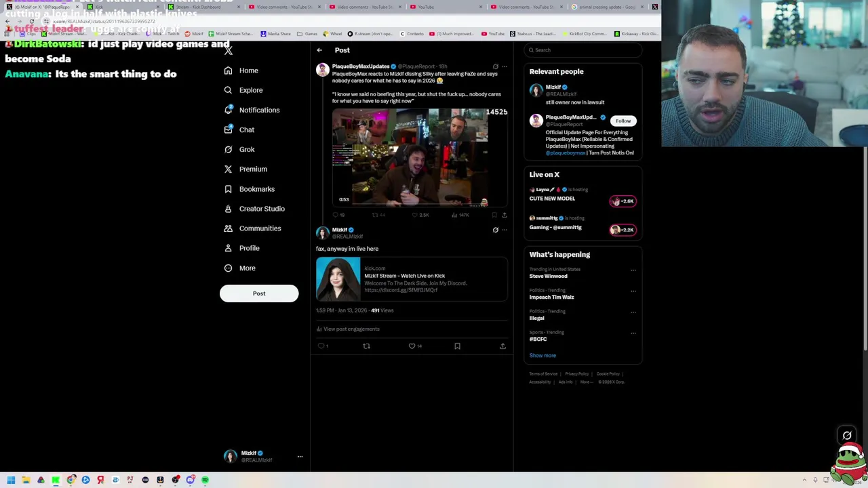Screen dimensions: 868x488
Task: Click View post engagements
Action: pyautogui.click(x=348, y=329)
